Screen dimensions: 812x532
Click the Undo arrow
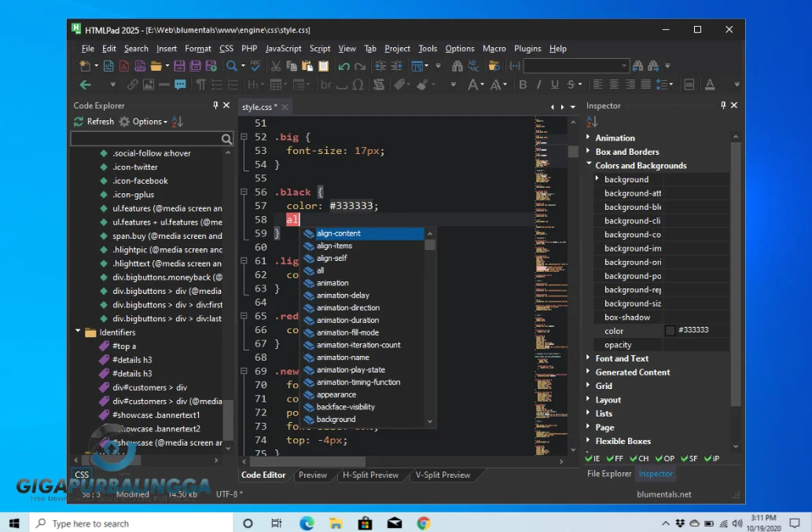[344, 66]
